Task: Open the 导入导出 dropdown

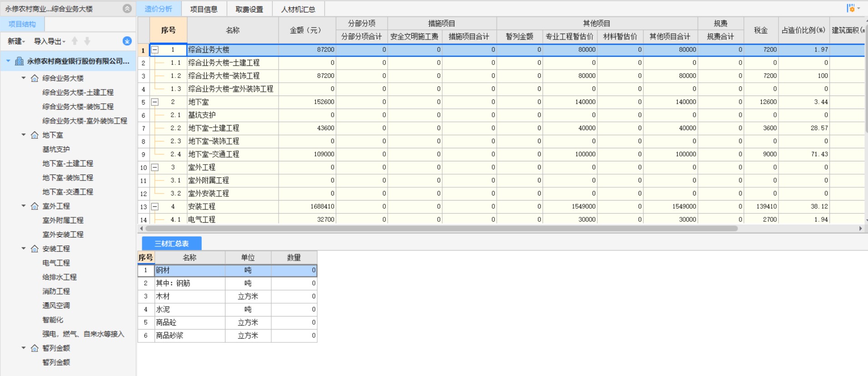Action: click(x=50, y=41)
